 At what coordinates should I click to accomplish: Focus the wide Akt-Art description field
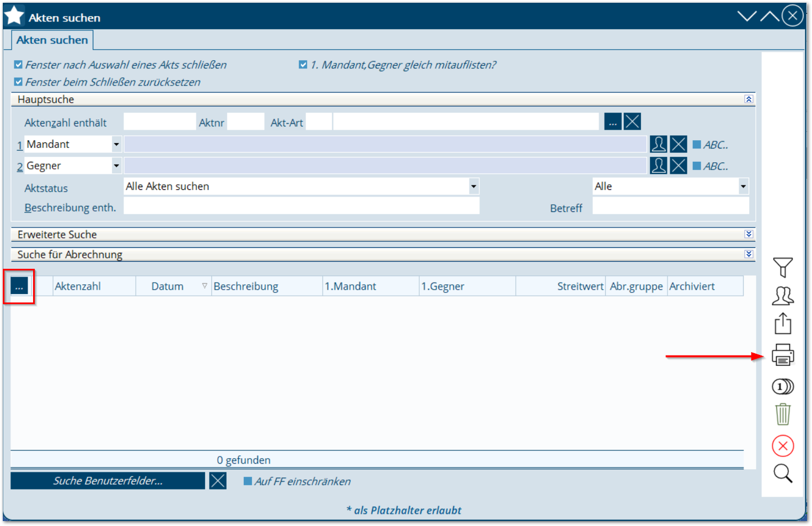point(466,121)
